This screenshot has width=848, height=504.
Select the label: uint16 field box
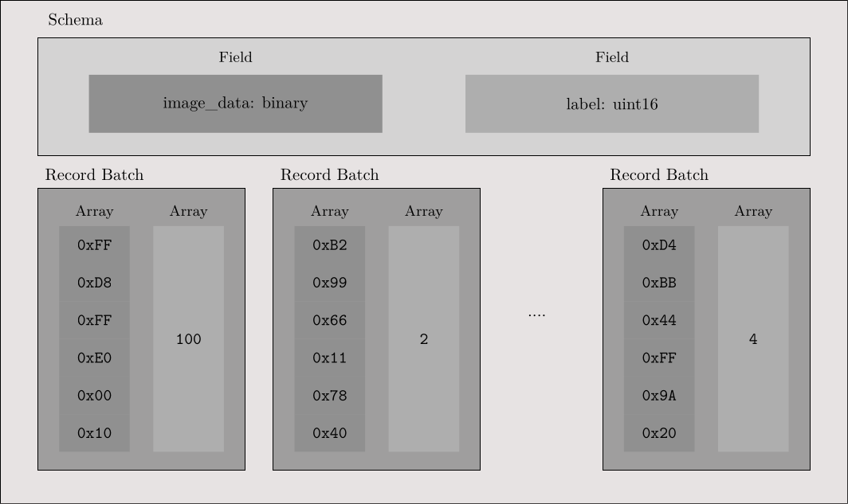coord(611,104)
